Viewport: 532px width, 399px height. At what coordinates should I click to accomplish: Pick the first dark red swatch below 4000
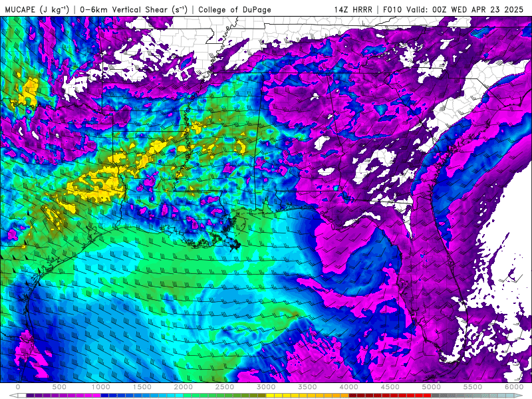353,396
